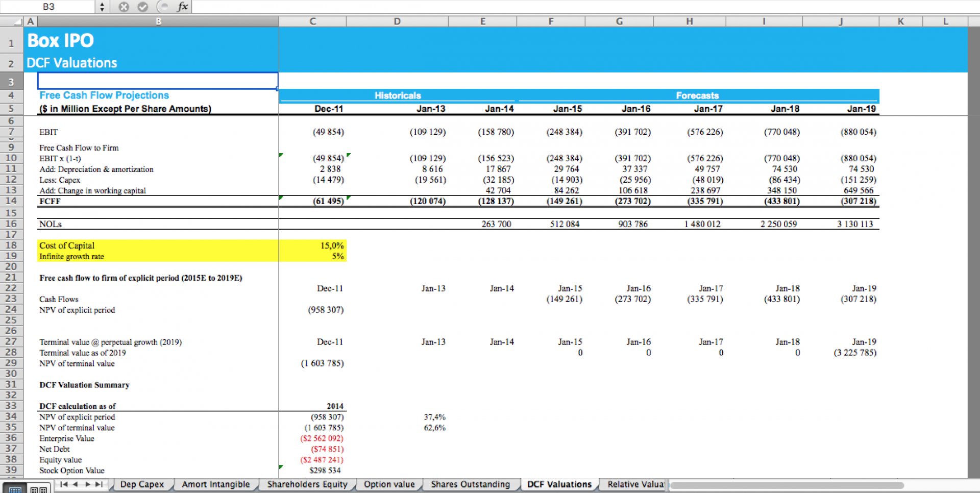
Task: Go to previous sheet tab arrow
Action: tap(76, 484)
